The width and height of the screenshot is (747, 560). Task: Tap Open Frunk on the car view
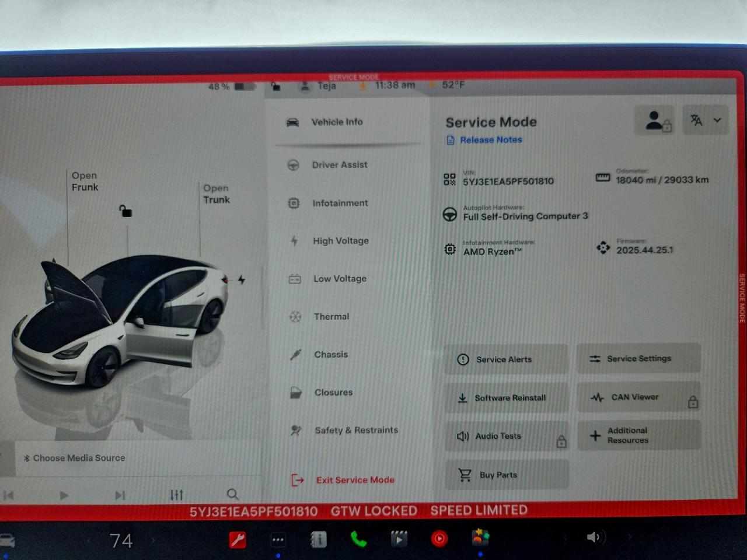point(85,181)
